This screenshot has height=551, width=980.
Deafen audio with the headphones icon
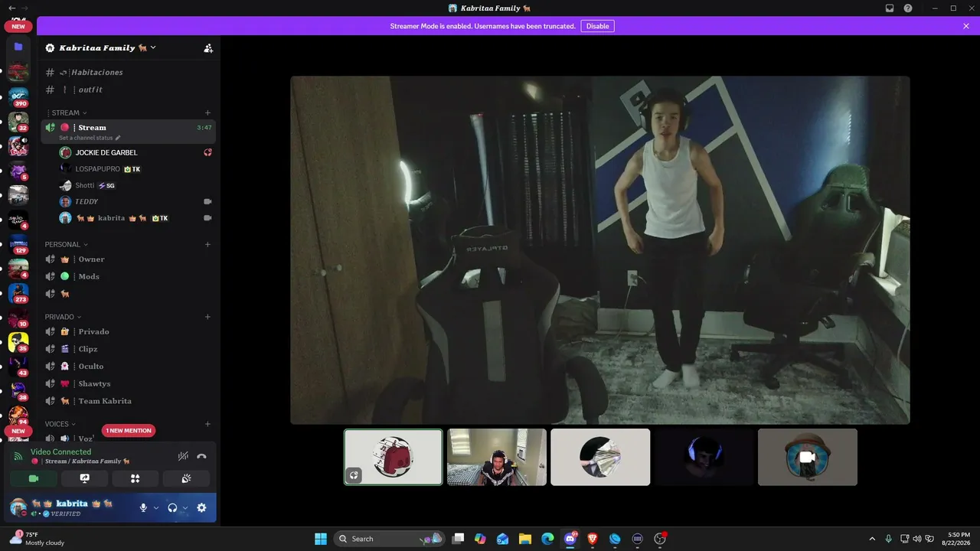pos(172,507)
